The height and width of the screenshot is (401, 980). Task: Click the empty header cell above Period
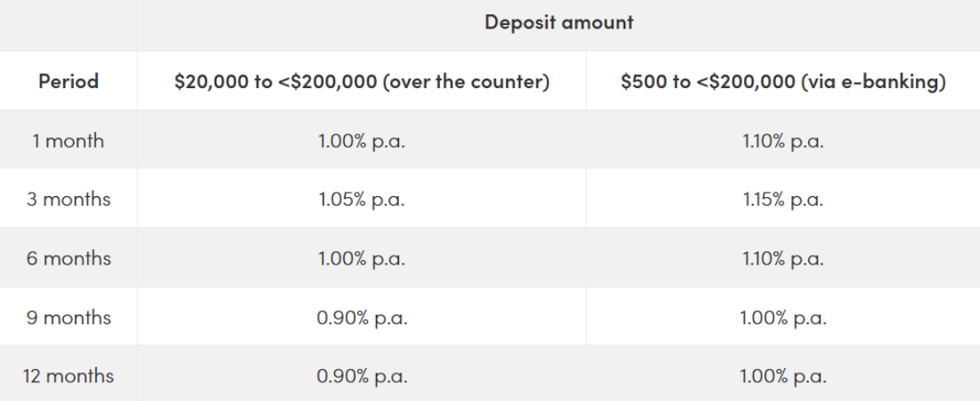68,24
